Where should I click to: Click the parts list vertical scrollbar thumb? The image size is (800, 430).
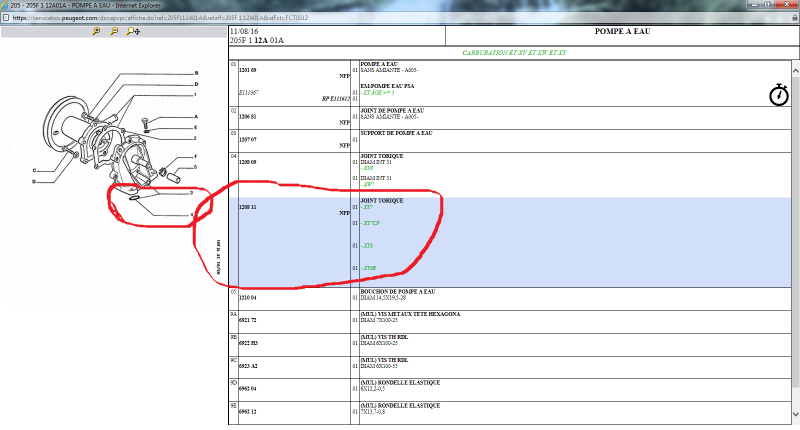point(795,232)
